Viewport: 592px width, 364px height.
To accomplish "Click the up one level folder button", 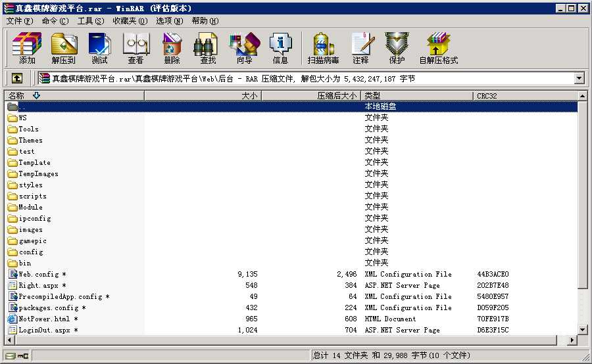I will 16,78.
